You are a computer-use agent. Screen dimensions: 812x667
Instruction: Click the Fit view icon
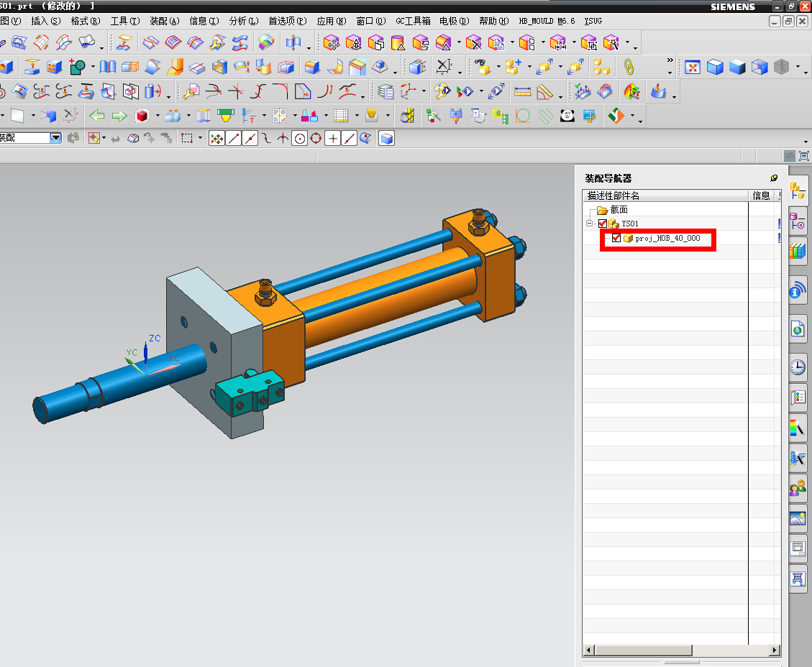693,68
